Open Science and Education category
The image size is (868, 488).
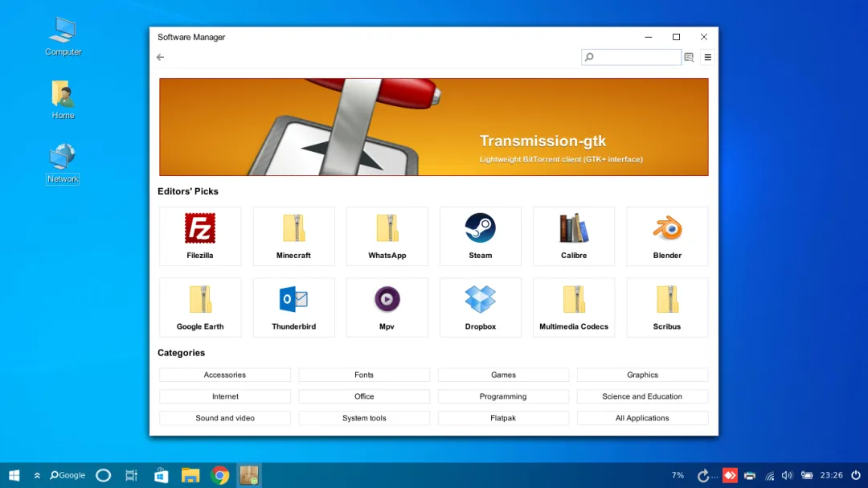tap(642, 396)
